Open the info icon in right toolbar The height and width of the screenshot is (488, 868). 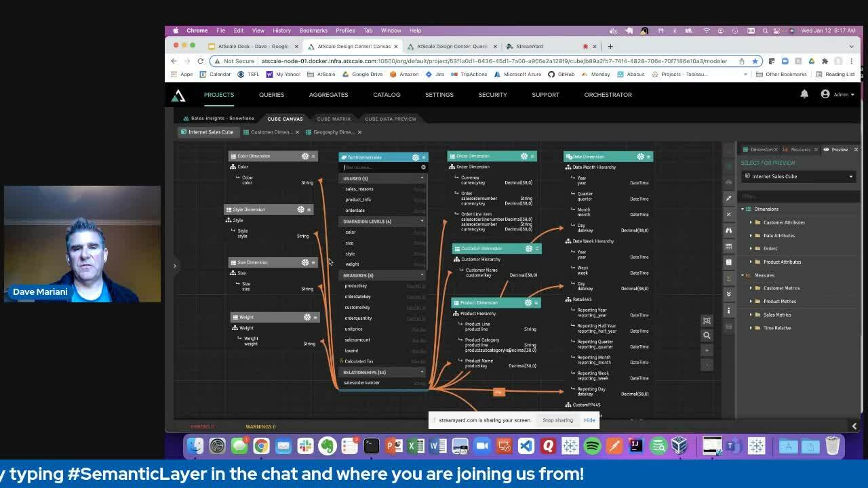[729, 310]
